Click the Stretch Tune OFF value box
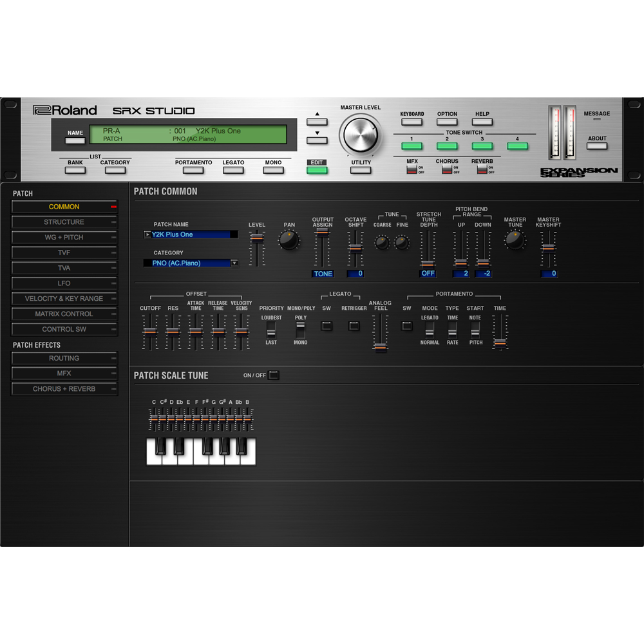Viewport: 644px width, 644px height. pyautogui.click(x=428, y=274)
